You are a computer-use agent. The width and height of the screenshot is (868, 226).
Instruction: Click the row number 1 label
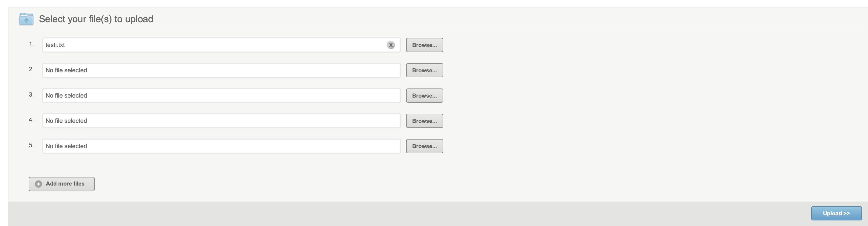pos(31,44)
